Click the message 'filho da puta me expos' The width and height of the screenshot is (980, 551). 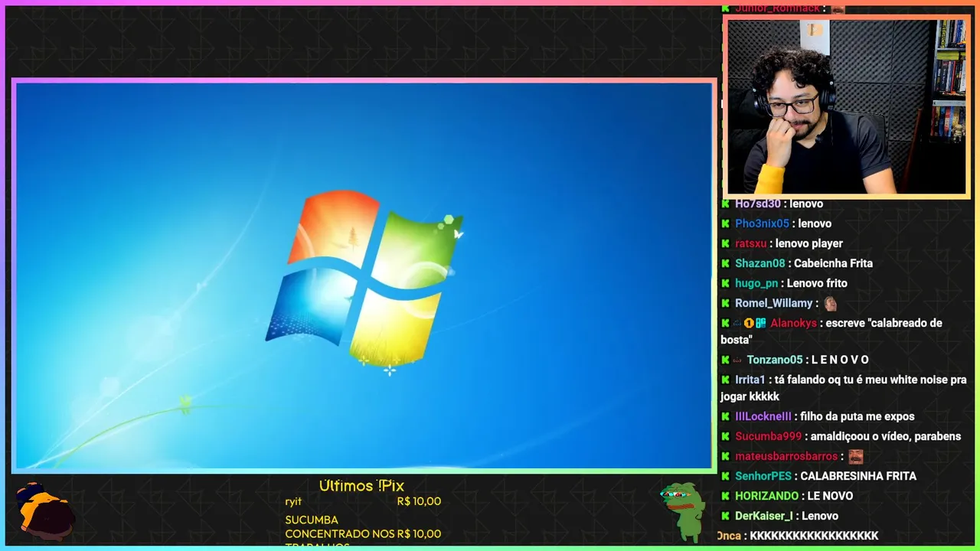[857, 416]
